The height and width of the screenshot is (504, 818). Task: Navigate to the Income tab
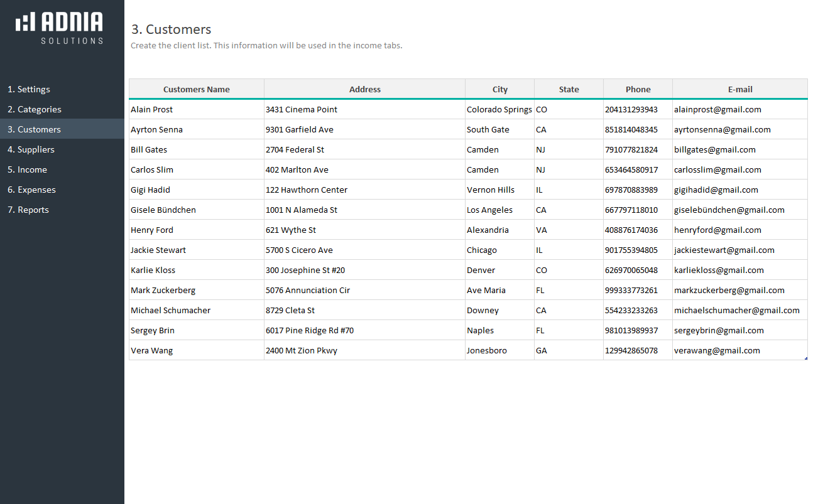coord(28,169)
